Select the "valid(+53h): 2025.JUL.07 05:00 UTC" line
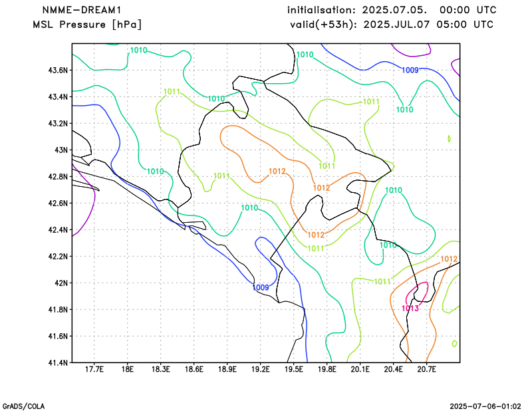The width and height of the screenshot is (532, 411). (x=392, y=25)
